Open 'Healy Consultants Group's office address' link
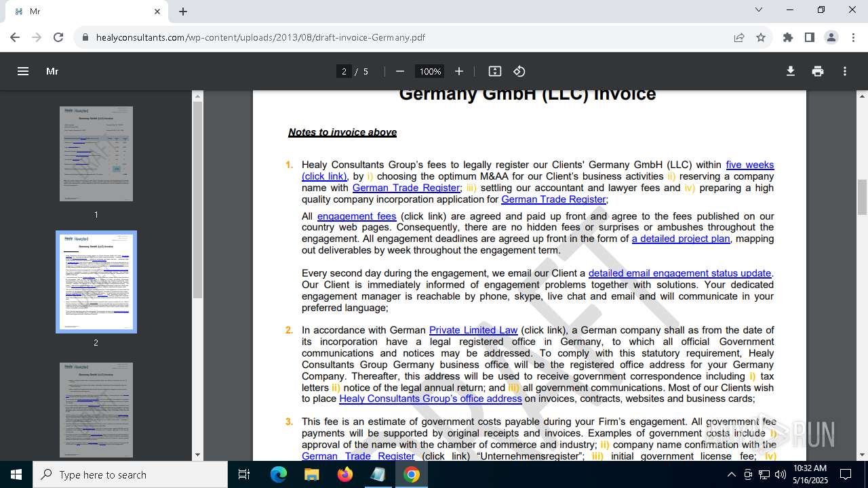 click(x=431, y=399)
